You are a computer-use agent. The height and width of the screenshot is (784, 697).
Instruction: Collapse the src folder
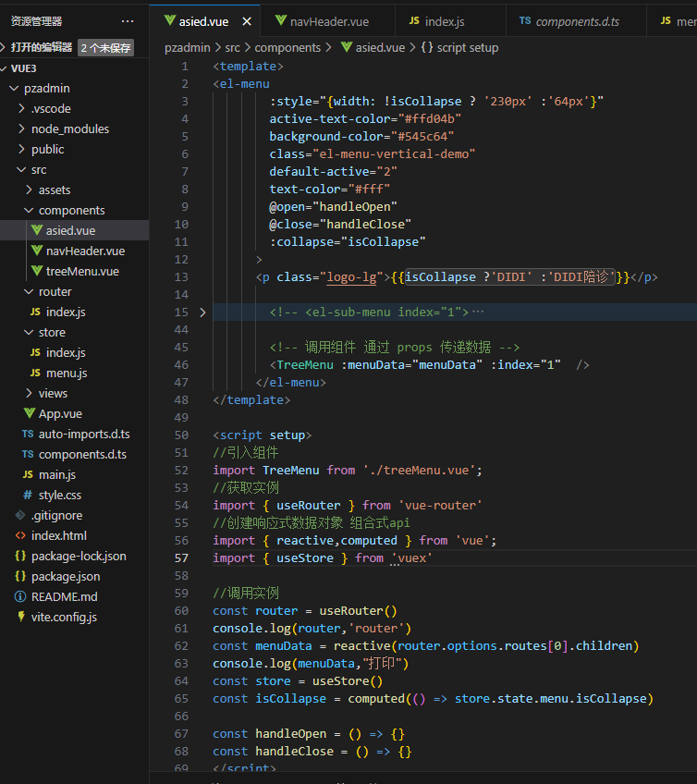pos(21,170)
